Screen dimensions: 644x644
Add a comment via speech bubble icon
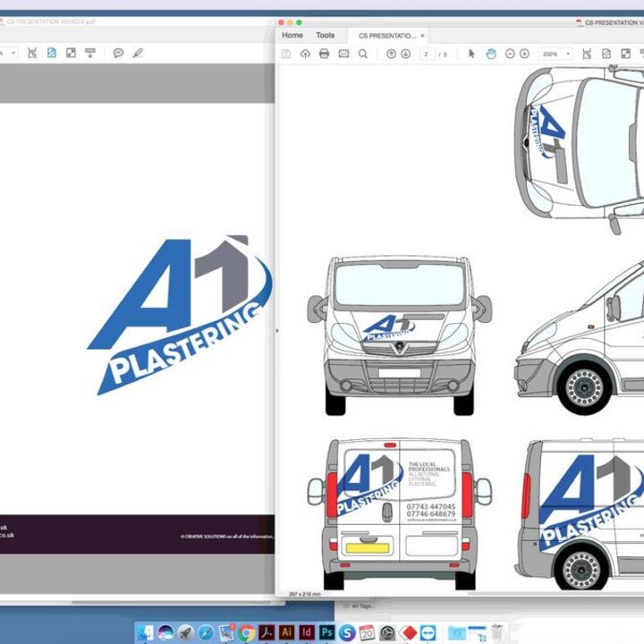pos(118,53)
